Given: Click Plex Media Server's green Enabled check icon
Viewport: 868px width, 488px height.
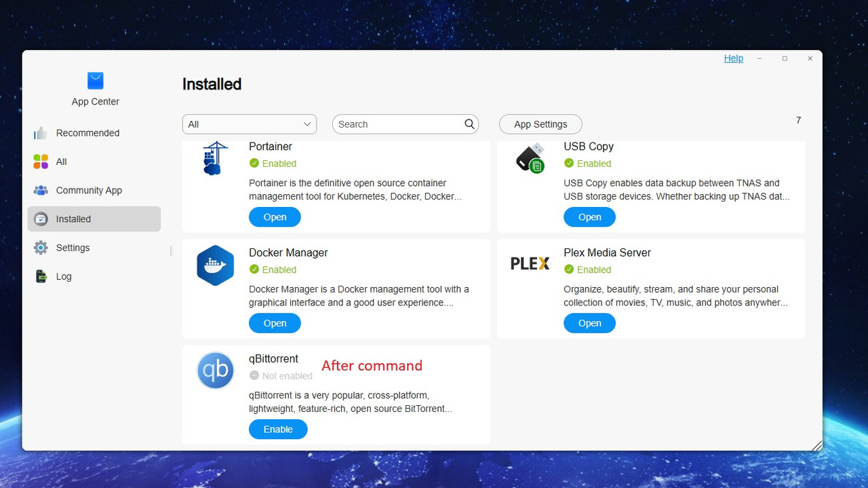Looking at the screenshot, I should coord(569,269).
